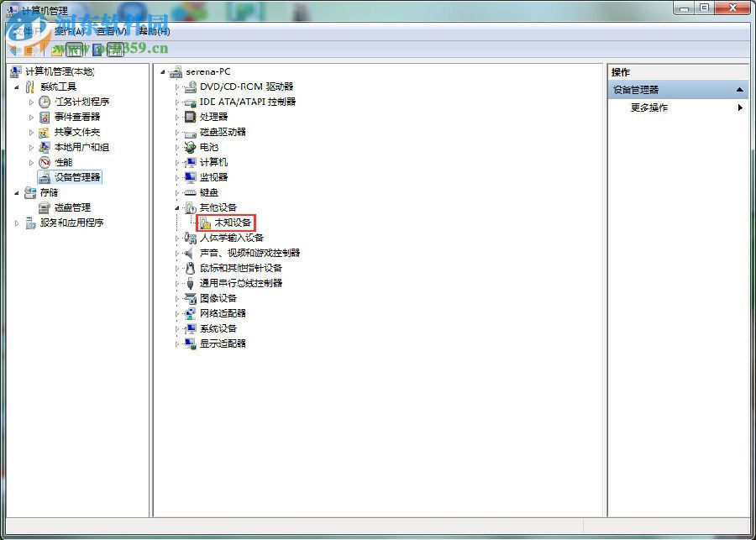
Task: Collapse the serena-PC root node
Action: pos(163,72)
